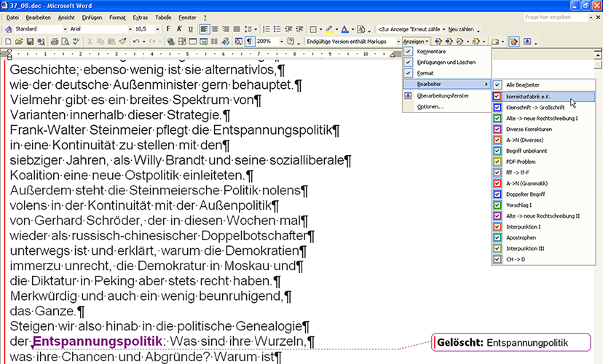Screen dimensions: 603x364
Task: Open the Standard style dropdown
Action: (x=65, y=29)
